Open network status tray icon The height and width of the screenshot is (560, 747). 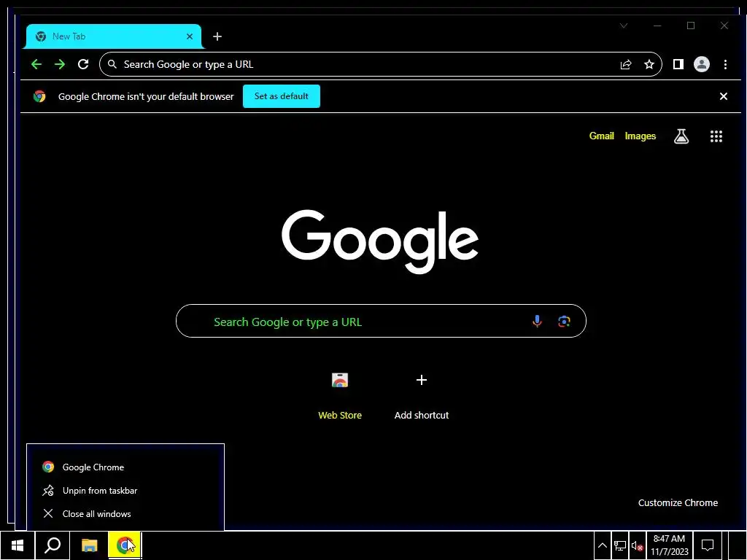pyautogui.click(x=620, y=545)
